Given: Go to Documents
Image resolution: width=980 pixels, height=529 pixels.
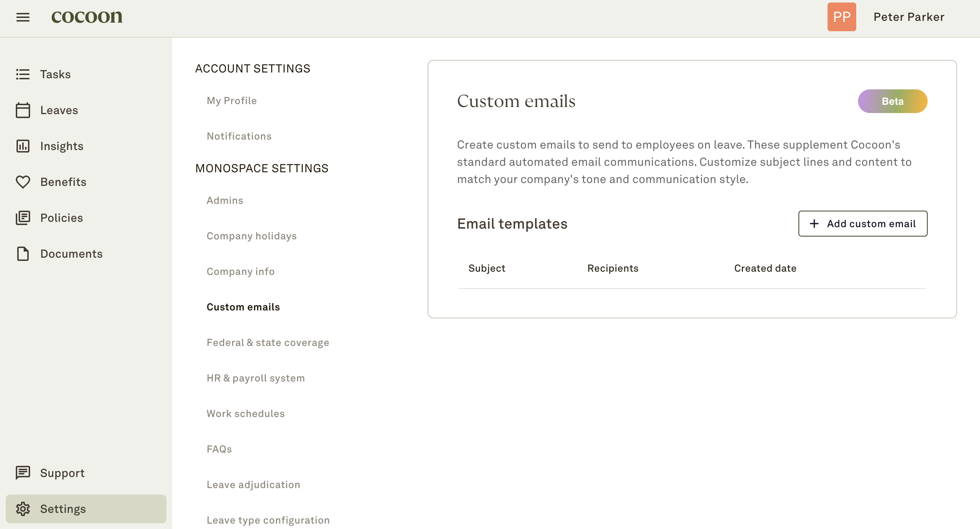Looking at the screenshot, I should tap(86, 253).
